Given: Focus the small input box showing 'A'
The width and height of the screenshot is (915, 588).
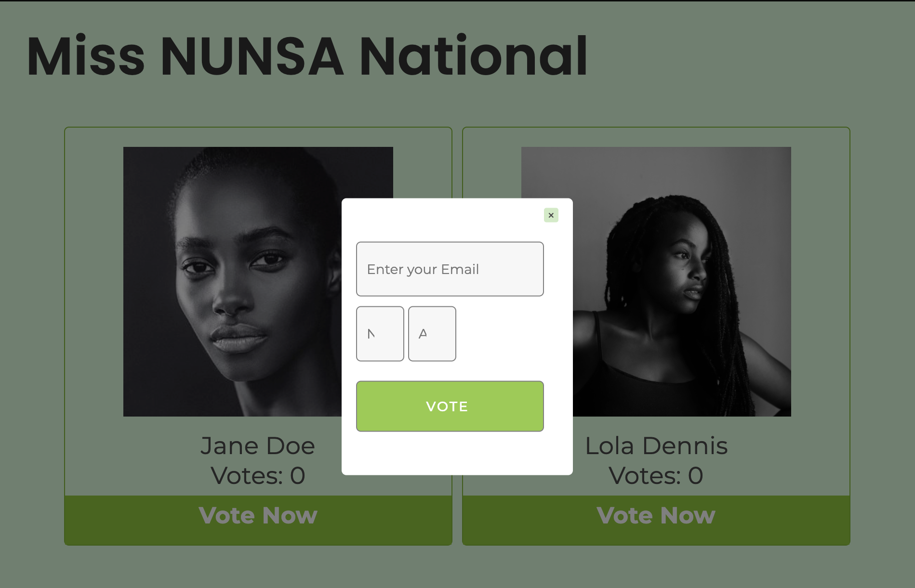Looking at the screenshot, I should tap(432, 334).
